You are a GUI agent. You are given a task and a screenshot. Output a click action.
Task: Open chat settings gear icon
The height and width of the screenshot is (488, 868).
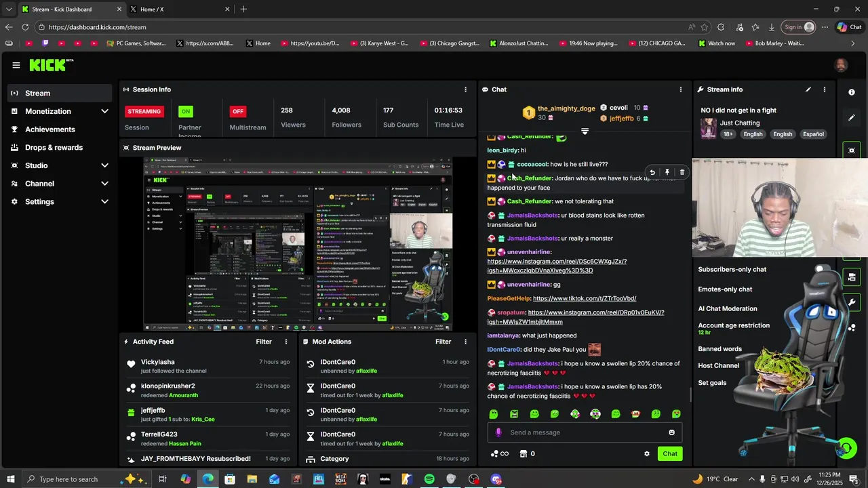(x=647, y=454)
